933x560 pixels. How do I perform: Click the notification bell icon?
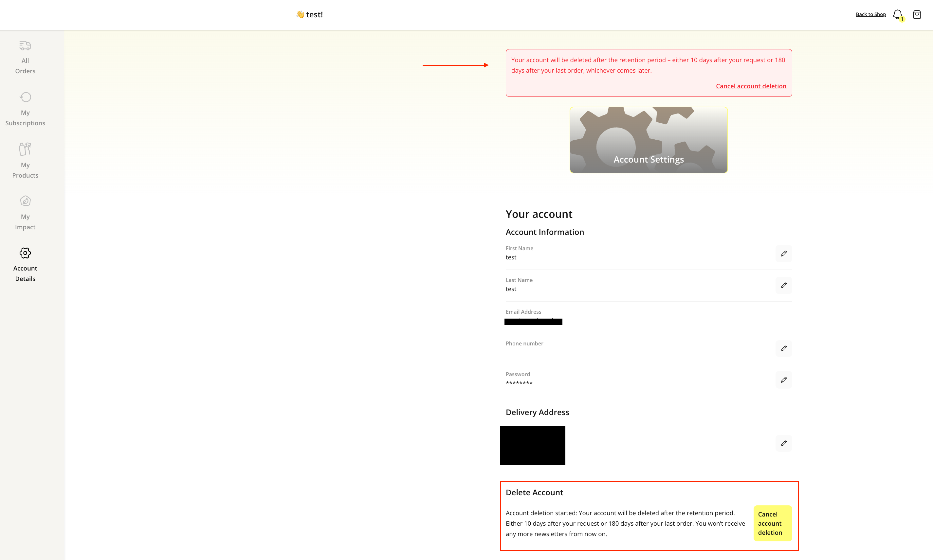[x=897, y=14]
